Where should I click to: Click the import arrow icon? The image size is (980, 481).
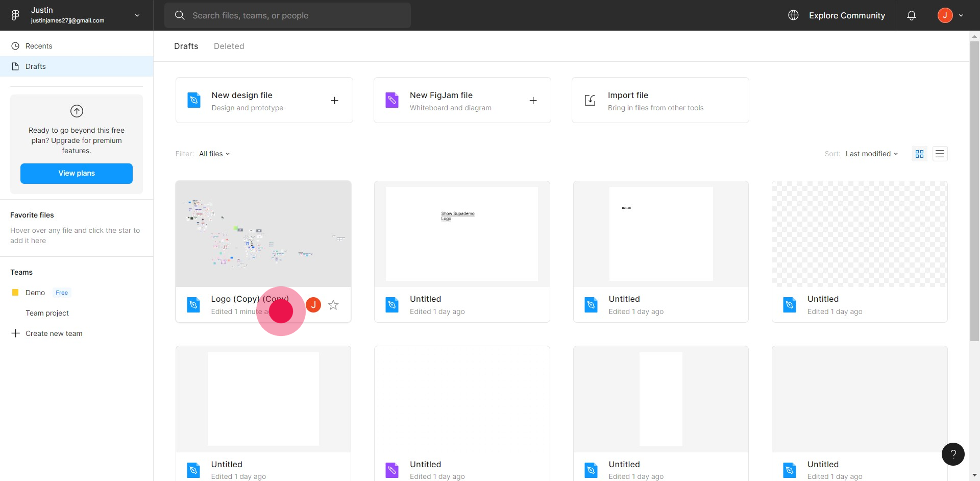coord(590,100)
